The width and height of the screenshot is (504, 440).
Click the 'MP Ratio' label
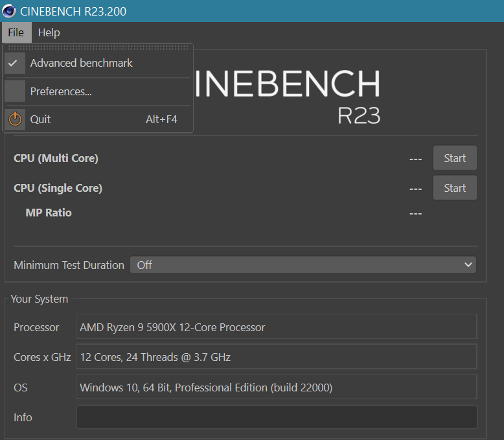coord(49,213)
